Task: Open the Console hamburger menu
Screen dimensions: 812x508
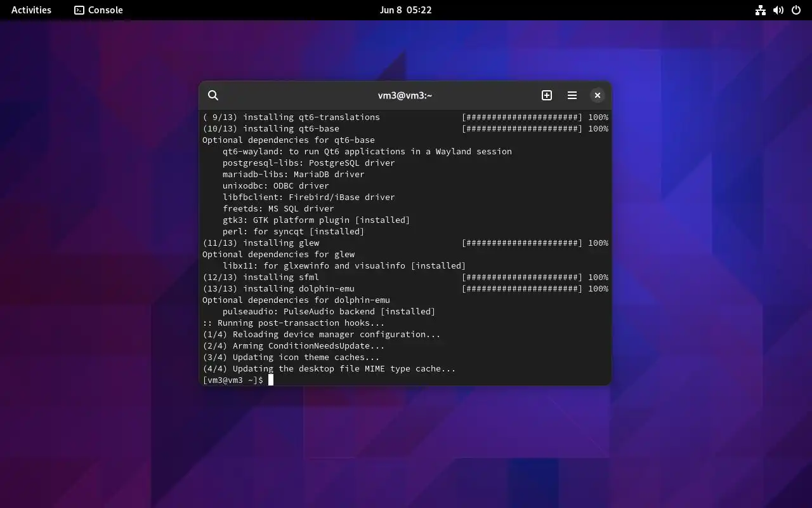Action: (572, 95)
